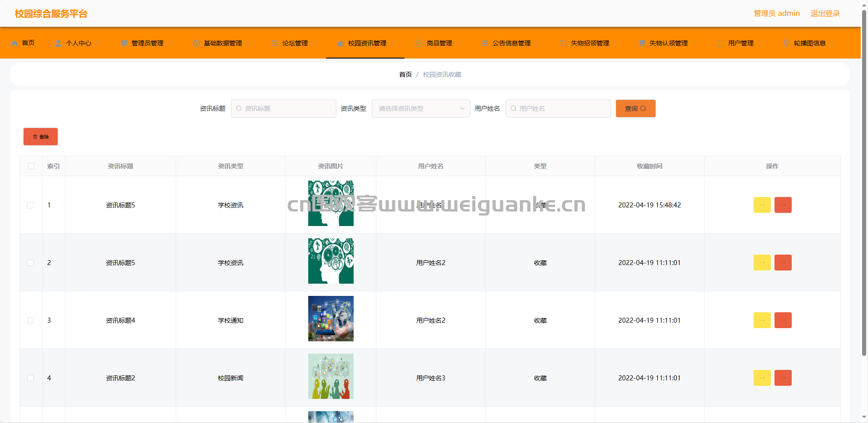Tick the select-all checkbox in table header
This screenshot has width=868, height=423.
coord(31,166)
